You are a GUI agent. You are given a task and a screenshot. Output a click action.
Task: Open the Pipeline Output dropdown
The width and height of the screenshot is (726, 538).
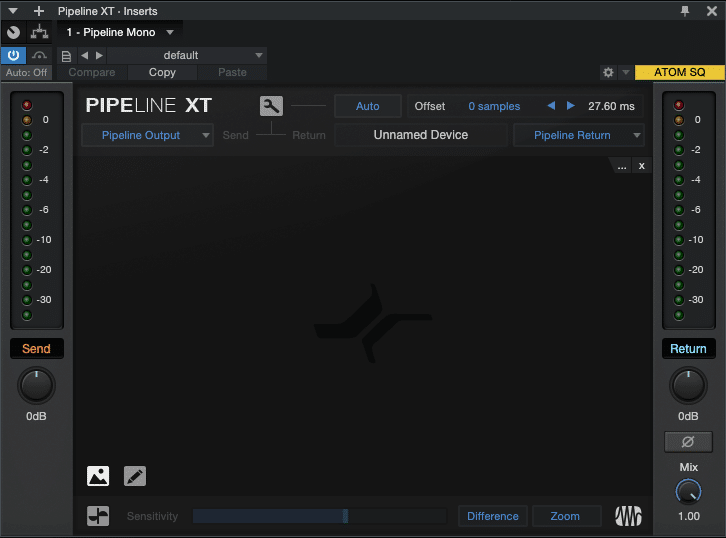[x=147, y=135]
